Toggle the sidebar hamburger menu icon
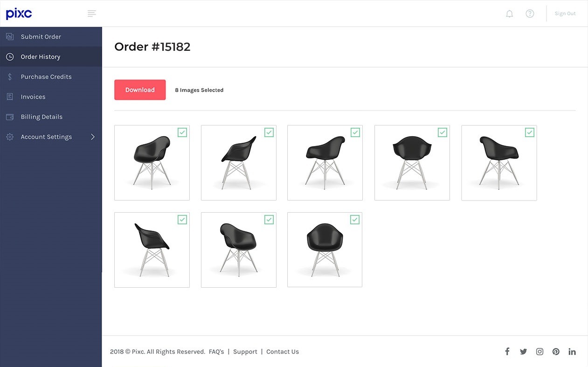This screenshot has height=367, width=588. pos(92,14)
